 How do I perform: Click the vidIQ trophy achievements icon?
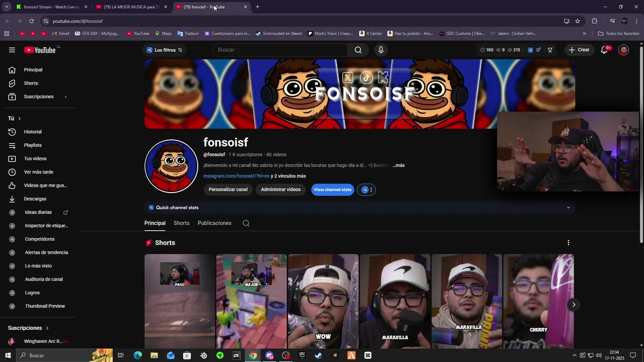(550, 50)
